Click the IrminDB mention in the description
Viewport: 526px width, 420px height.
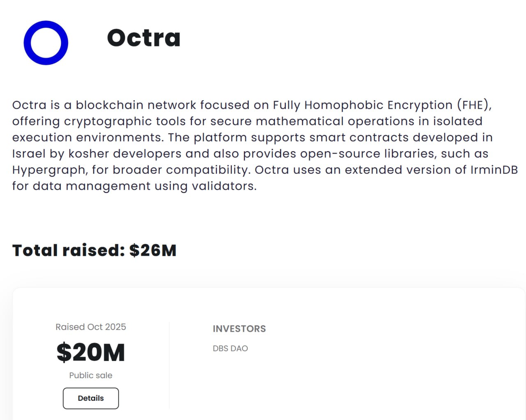pyautogui.click(x=494, y=170)
